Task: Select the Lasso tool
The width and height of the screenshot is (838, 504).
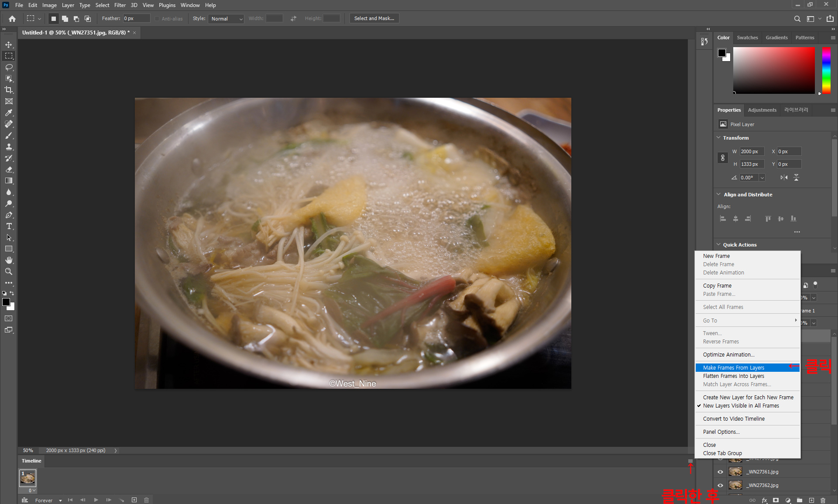Action: 9,67
